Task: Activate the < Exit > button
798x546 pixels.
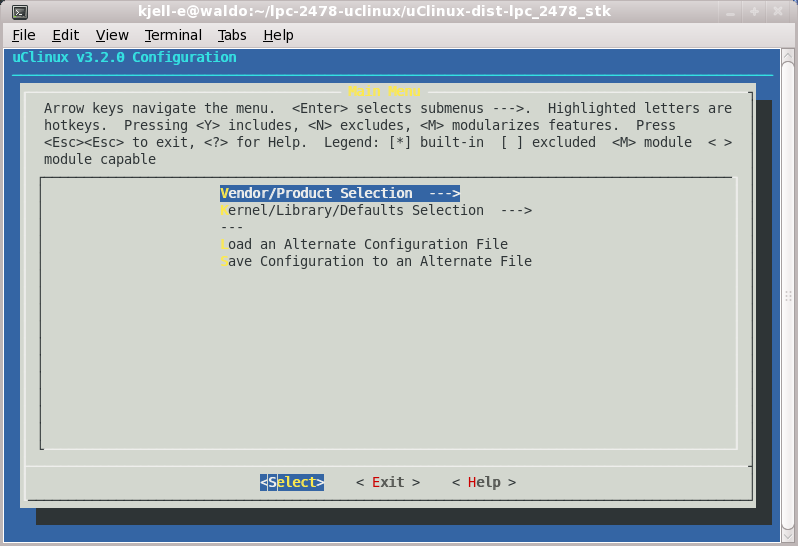Action: coord(388,482)
